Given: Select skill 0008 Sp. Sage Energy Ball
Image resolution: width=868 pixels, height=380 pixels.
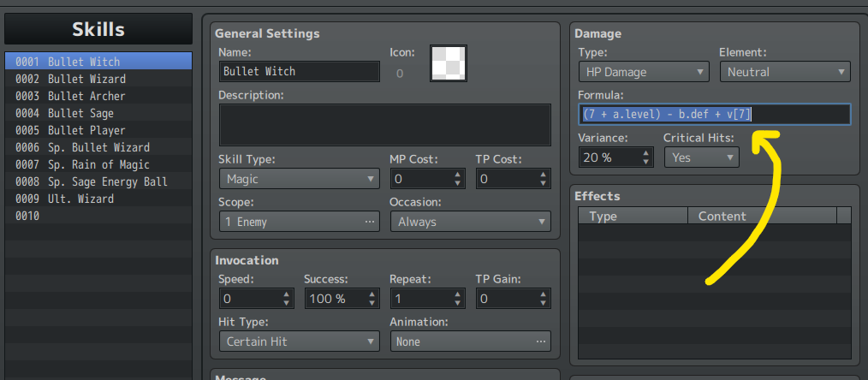Looking at the screenshot, I should (98, 181).
